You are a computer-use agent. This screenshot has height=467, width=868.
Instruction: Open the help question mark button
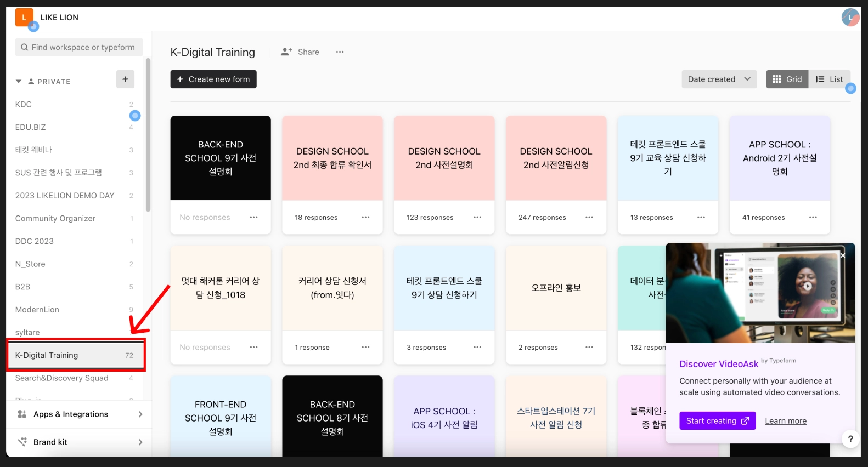click(850, 439)
